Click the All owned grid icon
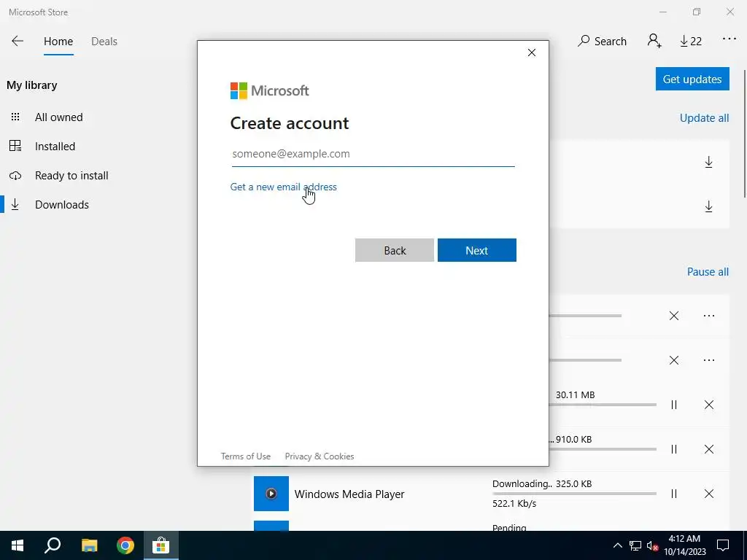Viewport: 747px width, 560px height. click(x=15, y=117)
